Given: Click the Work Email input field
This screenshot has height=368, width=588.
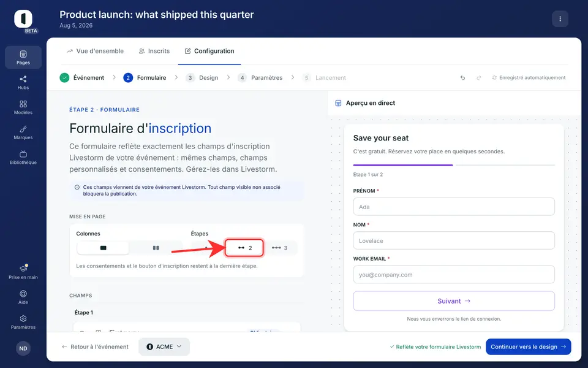Looking at the screenshot, I should pyautogui.click(x=454, y=275).
